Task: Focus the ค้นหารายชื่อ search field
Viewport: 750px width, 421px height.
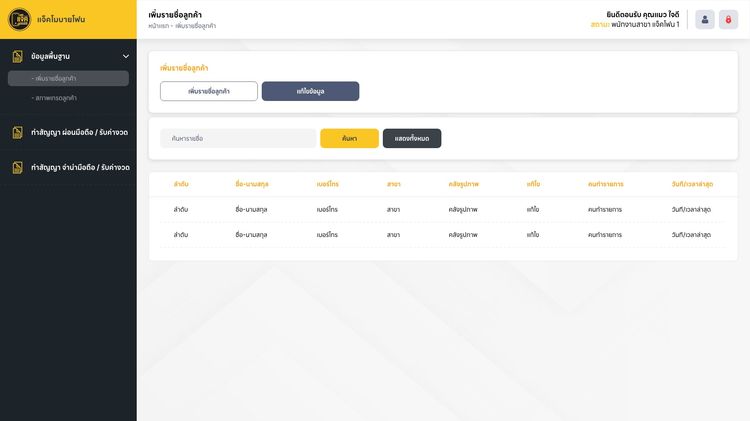Action: (x=238, y=138)
